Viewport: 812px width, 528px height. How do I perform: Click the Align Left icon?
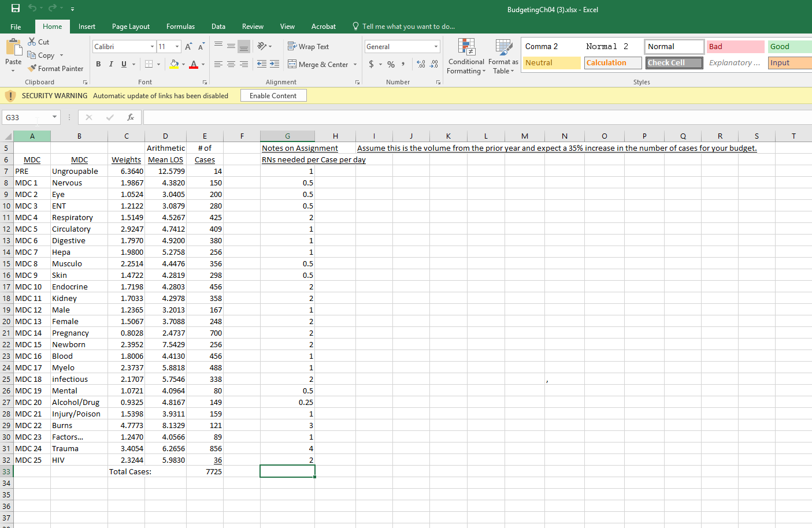[x=218, y=64]
